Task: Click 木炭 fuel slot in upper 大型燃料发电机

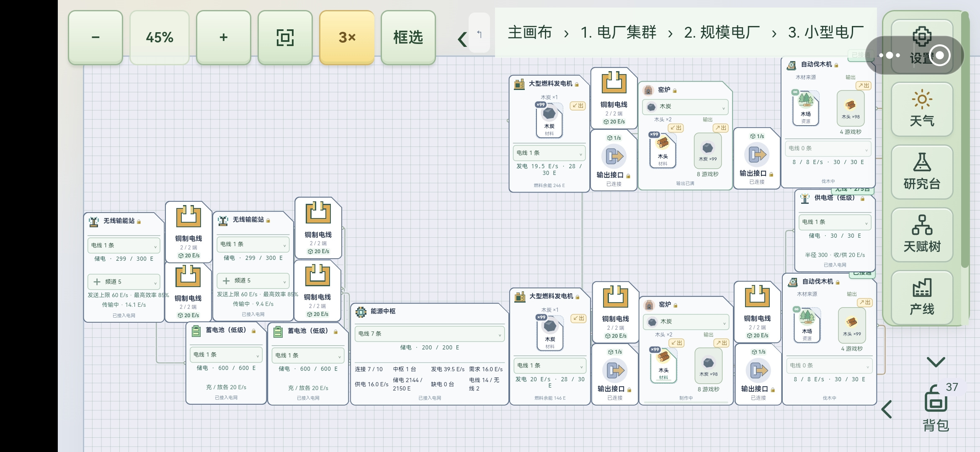Action: pyautogui.click(x=549, y=120)
